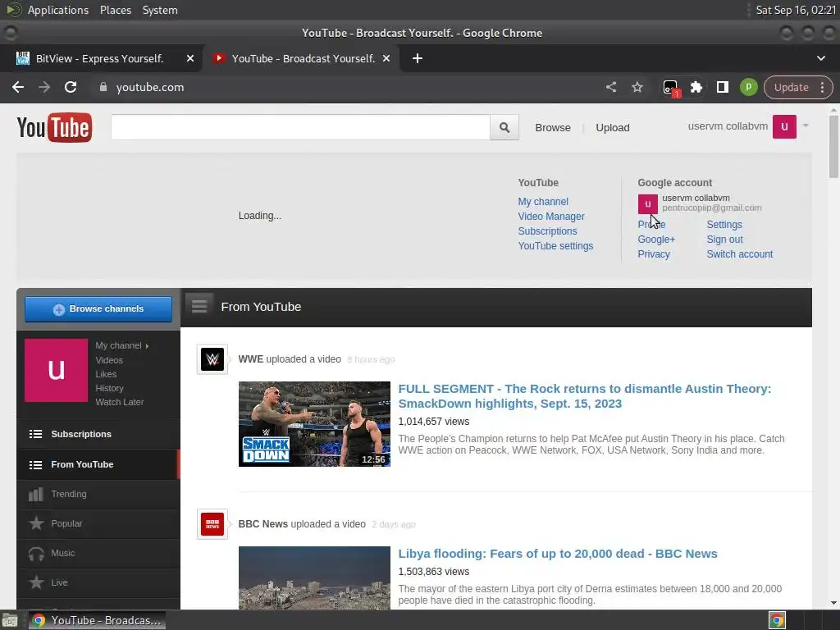Select Subscriptions in the sidebar guide
Image resolution: width=840 pixels, height=630 pixels.
[x=98, y=434]
